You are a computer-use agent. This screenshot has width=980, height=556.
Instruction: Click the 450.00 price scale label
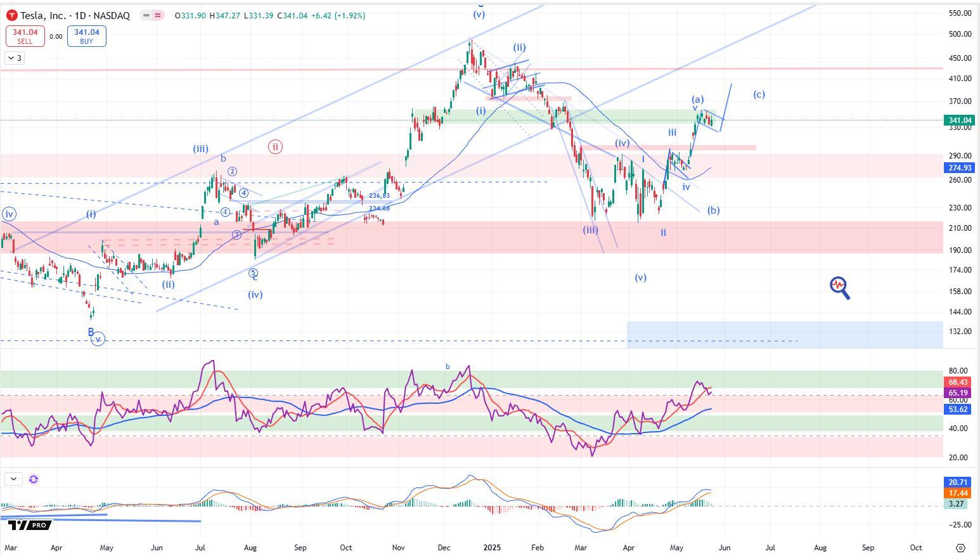[960, 58]
